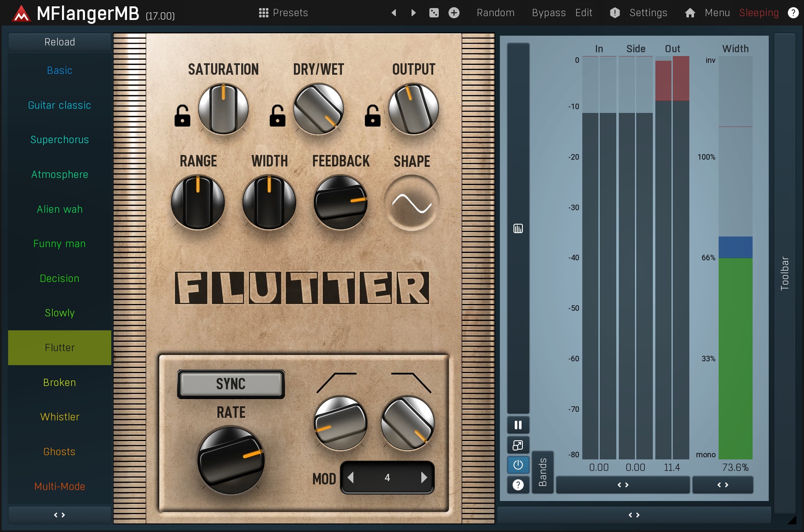Collapse preset list with bottom arrows
Image resolution: width=804 pixels, height=532 pixels.
59,515
